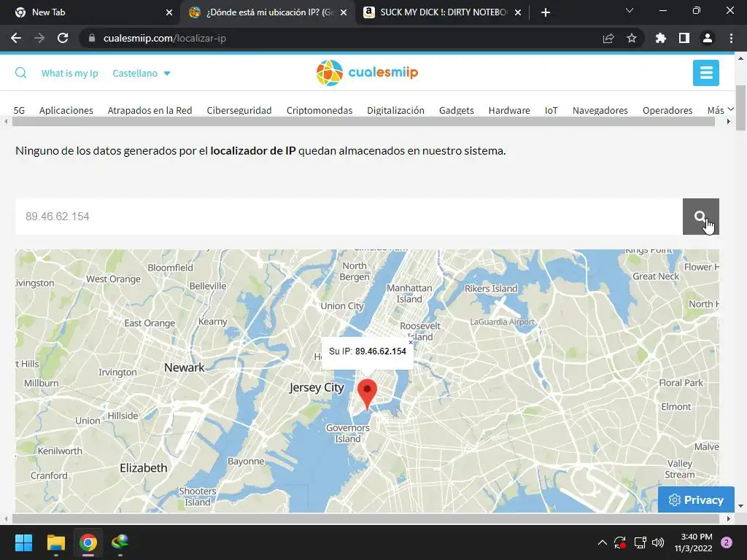Viewport: 747px width, 560px height.
Task: Close the Su IP map popup
Action: pyautogui.click(x=411, y=343)
